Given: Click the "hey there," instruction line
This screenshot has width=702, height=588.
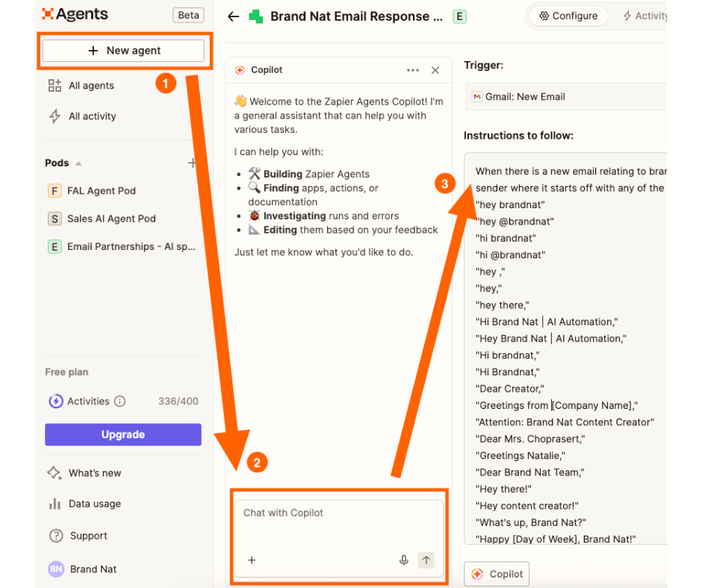Looking at the screenshot, I should click(503, 305).
